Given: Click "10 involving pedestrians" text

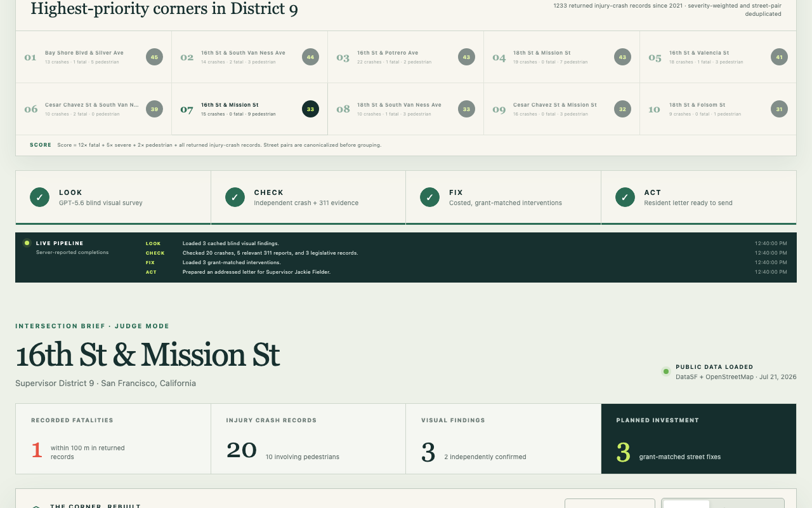Looking at the screenshot, I should (303, 457).
